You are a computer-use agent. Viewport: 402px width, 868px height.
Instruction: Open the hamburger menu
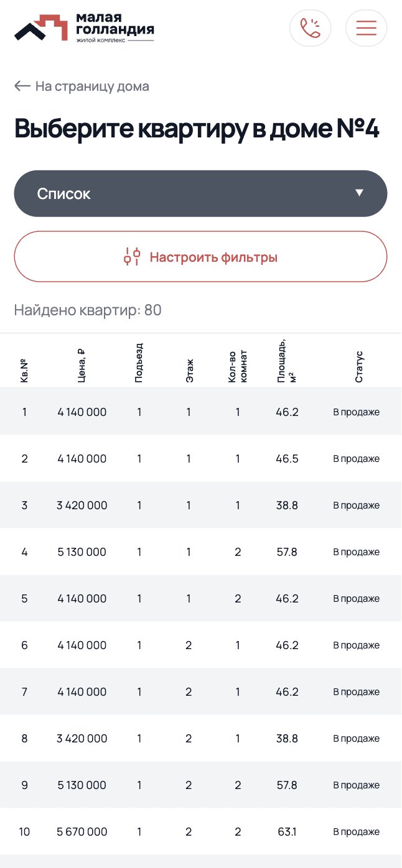[366, 28]
